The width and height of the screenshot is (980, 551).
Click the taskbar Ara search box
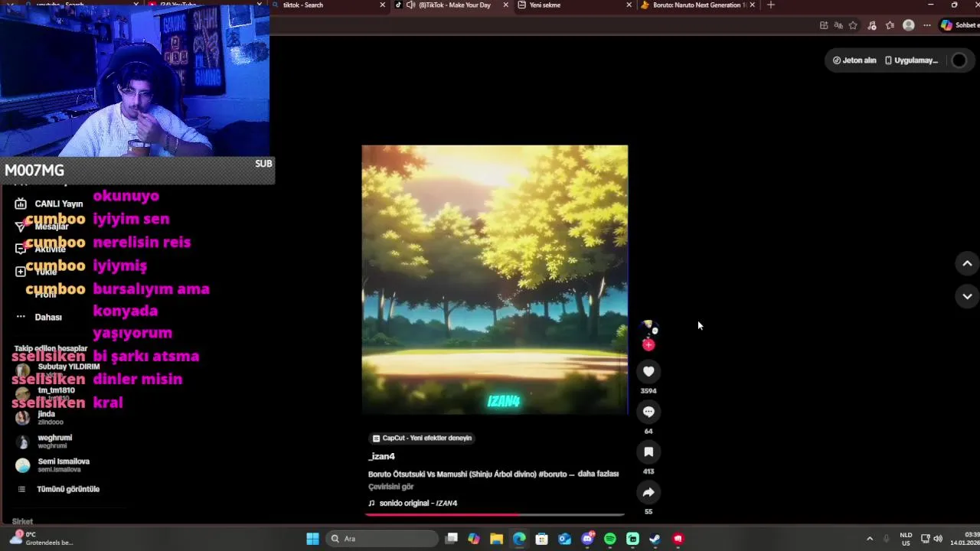382,539
